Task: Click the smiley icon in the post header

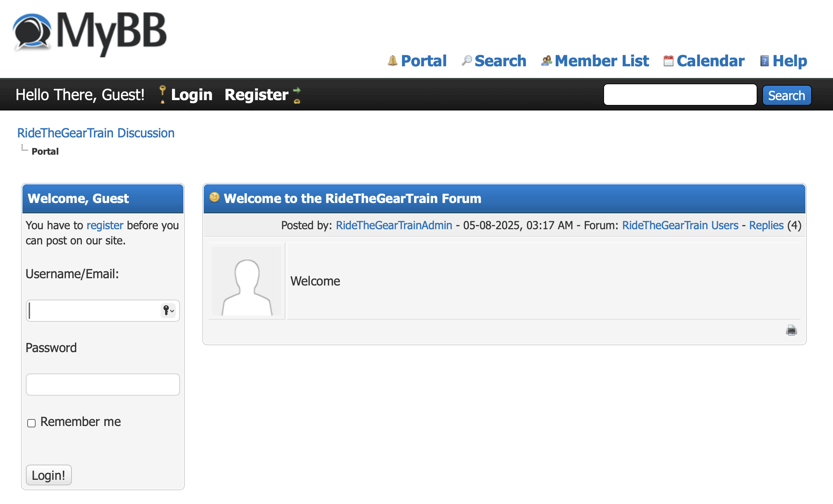Action: [214, 197]
